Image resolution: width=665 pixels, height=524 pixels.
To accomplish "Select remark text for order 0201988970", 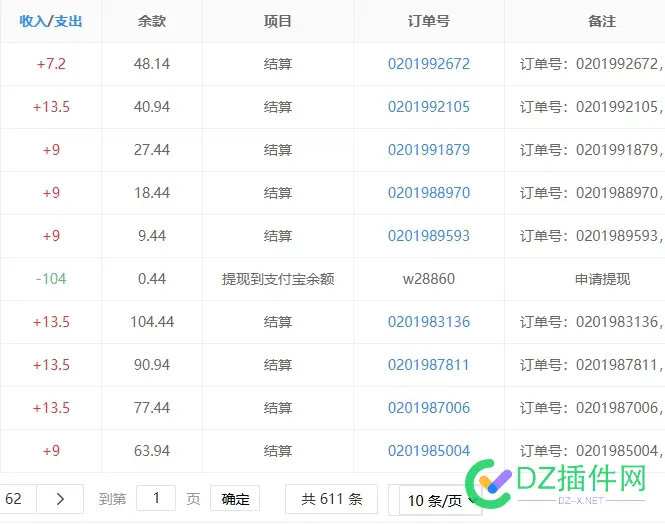I will pos(592,193).
